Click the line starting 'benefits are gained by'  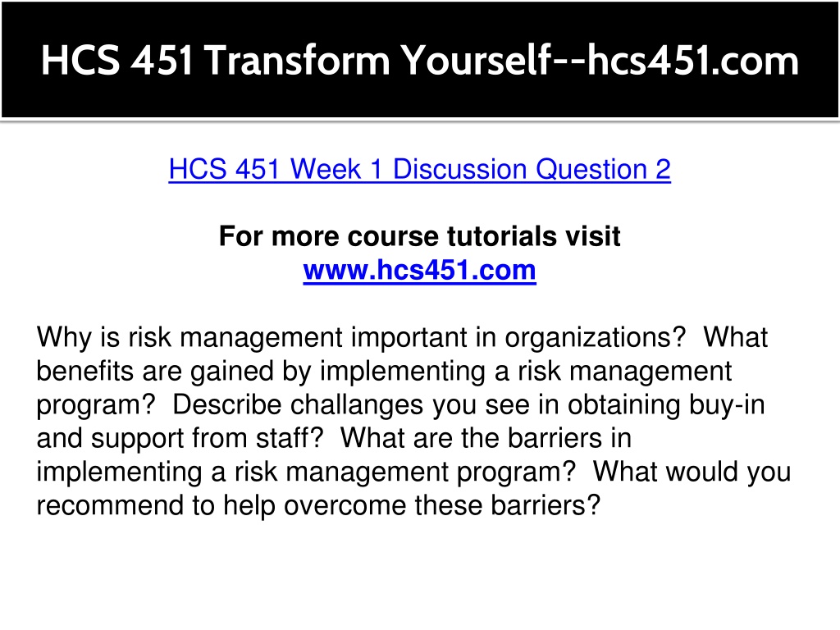(x=384, y=372)
